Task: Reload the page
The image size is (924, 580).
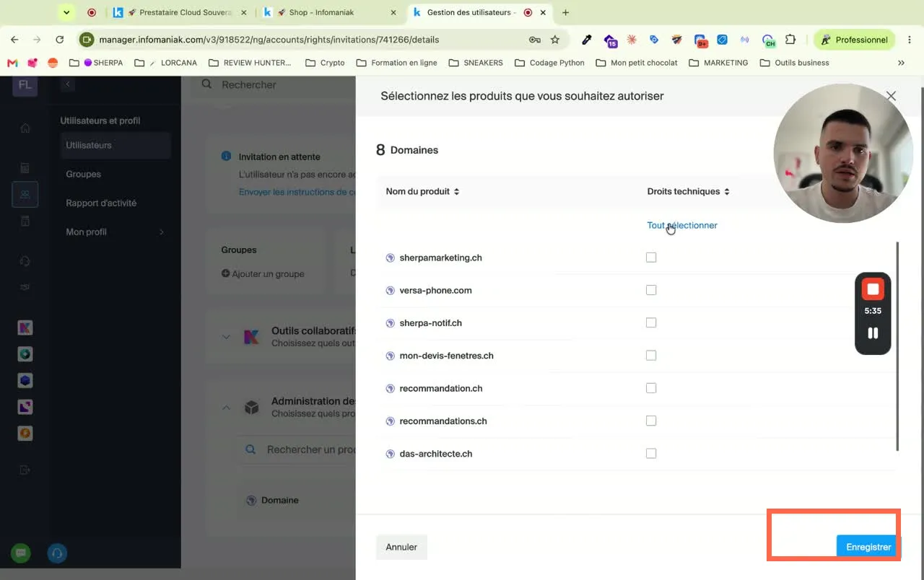Action: tap(59, 40)
